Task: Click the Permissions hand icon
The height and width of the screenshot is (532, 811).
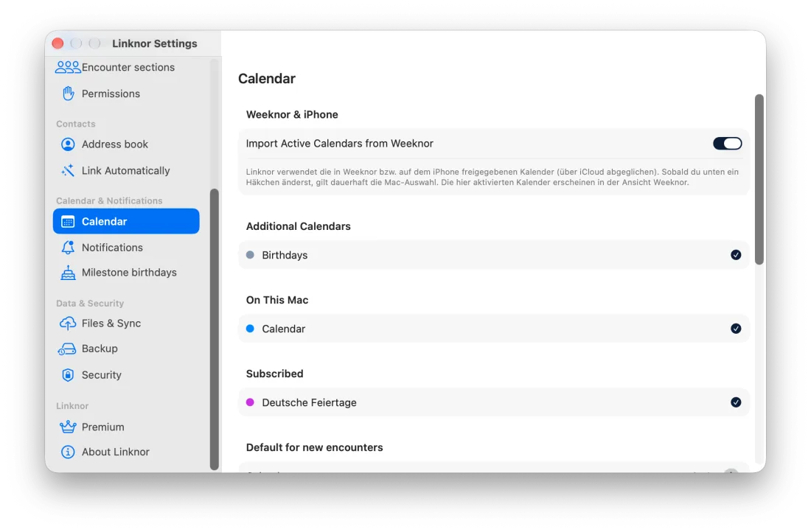Action: 68,94
